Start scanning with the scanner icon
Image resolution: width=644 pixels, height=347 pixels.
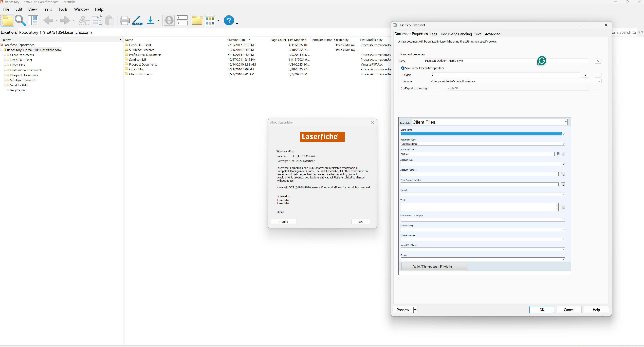click(x=137, y=21)
